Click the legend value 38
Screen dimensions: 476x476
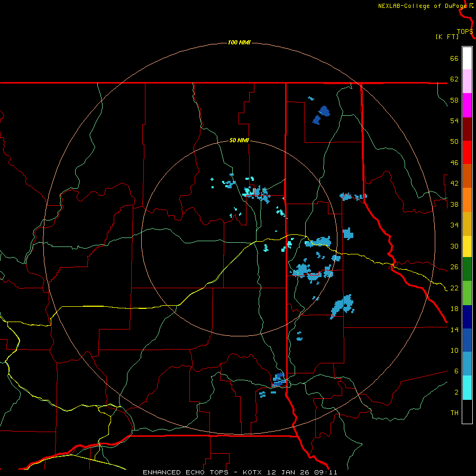point(454,204)
